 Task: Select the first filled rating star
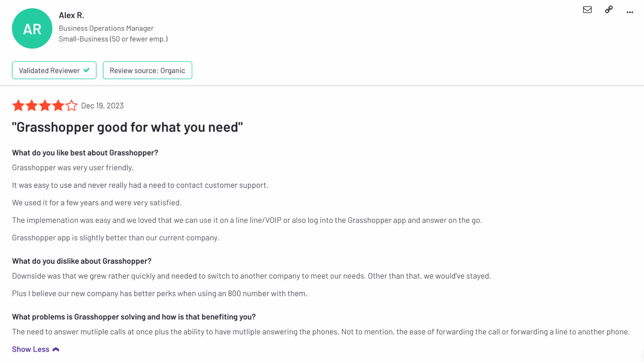tap(18, 105)
